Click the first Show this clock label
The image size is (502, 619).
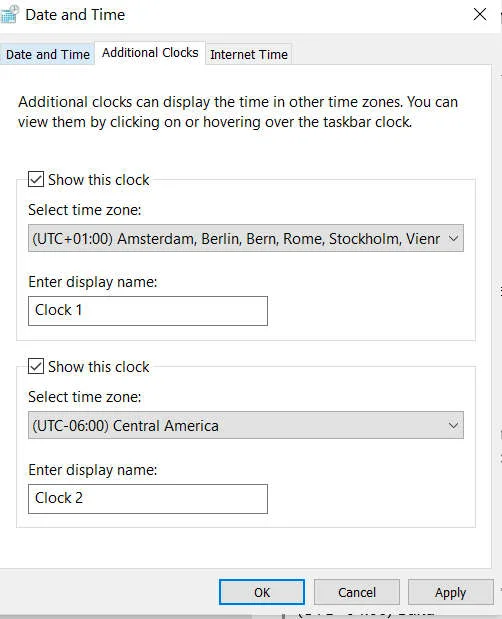point(99,180)
